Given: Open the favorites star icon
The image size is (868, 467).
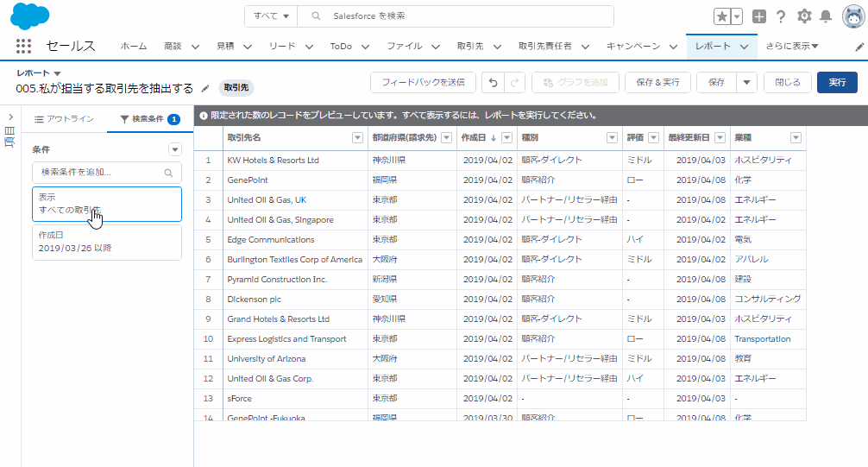Looking at the screenshot, I should tap(722, 16).
